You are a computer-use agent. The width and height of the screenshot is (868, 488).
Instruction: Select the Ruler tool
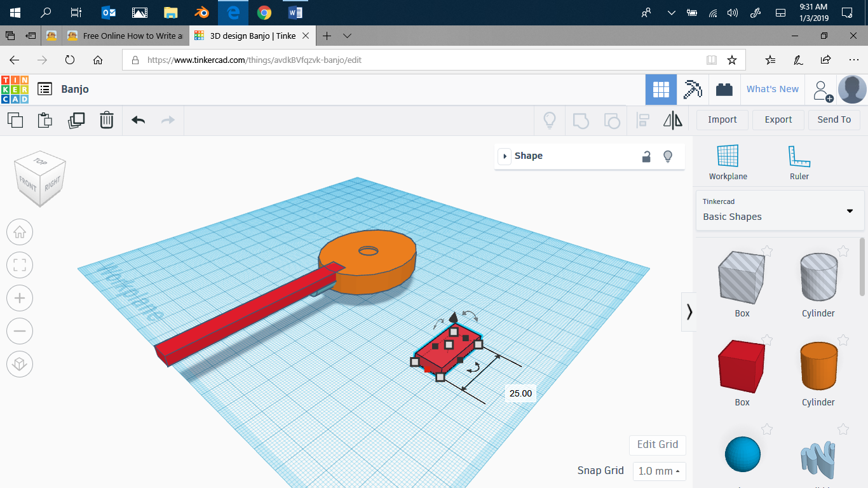tap(799, 163)
